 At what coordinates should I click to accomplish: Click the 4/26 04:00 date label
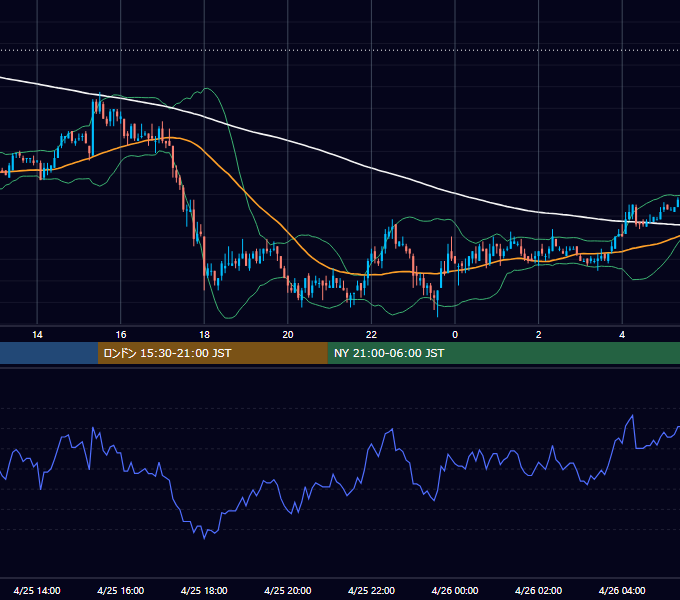622,590
